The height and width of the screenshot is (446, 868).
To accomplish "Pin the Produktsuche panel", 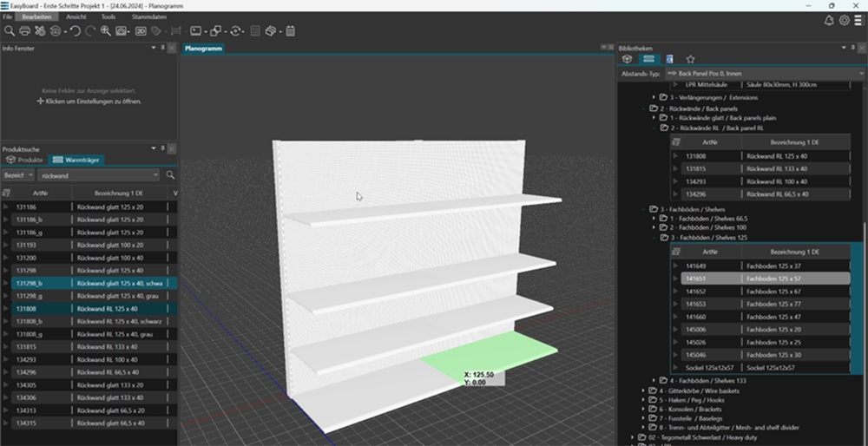I will click(x=163, y=148).
